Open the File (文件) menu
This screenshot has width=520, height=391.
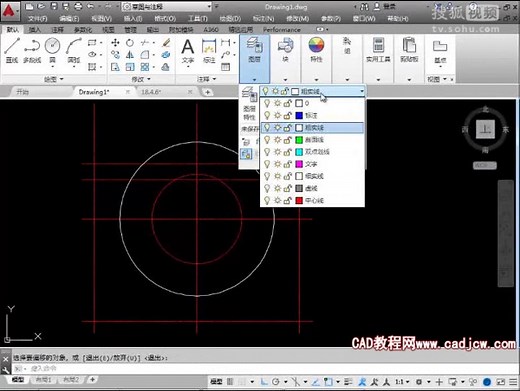[37, 19]
